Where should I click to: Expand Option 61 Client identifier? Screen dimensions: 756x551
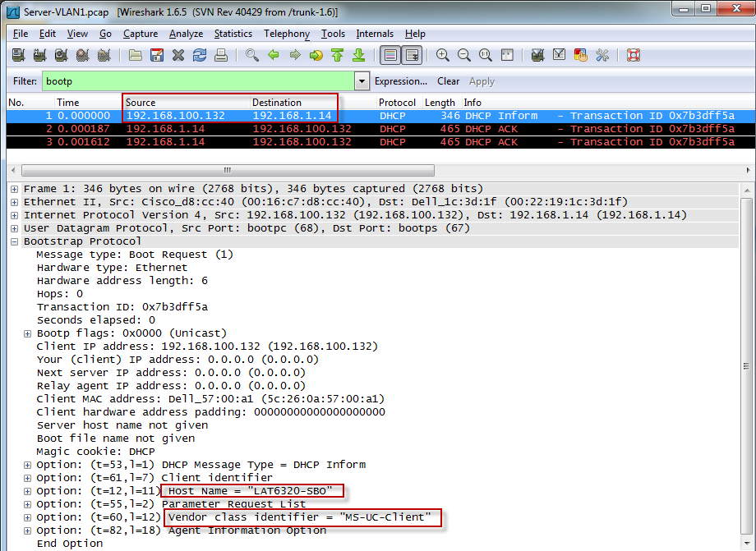click(27, 478)
